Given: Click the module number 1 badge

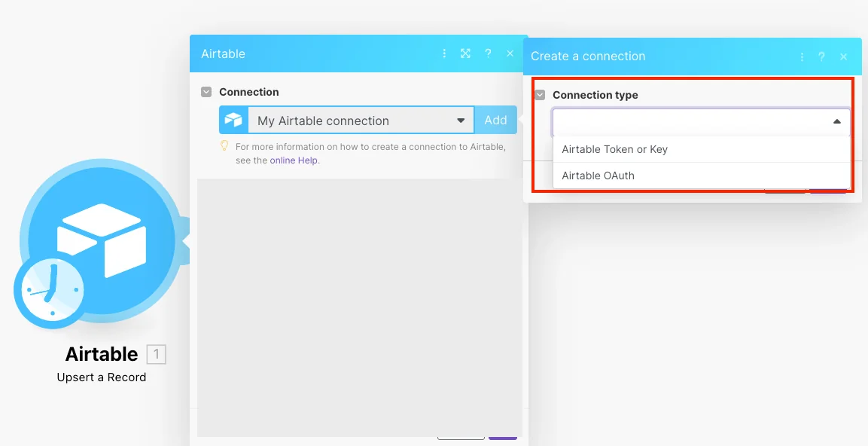Looking at the screenshot, I should coord(156,354).
